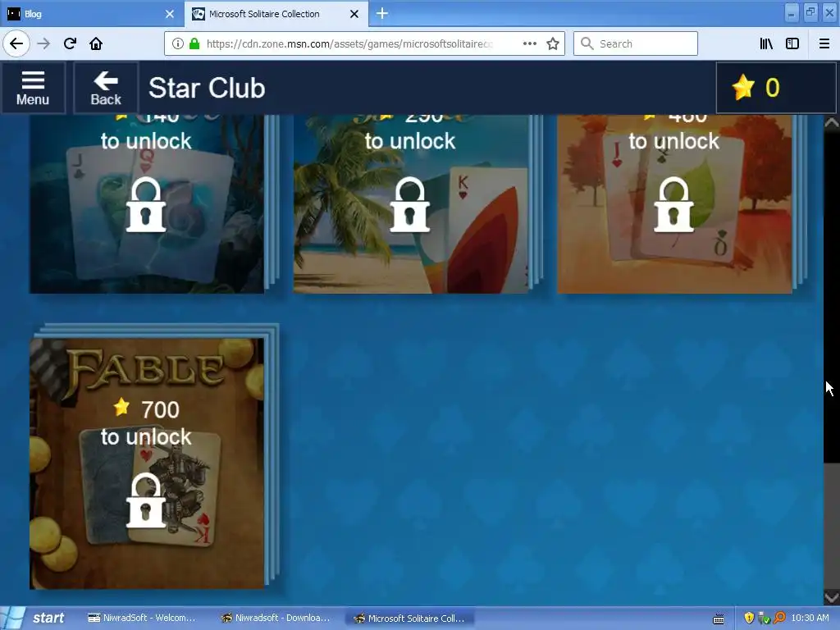Click the 10:30 AM system clock

pyautogui.click(x=810, y=619)
